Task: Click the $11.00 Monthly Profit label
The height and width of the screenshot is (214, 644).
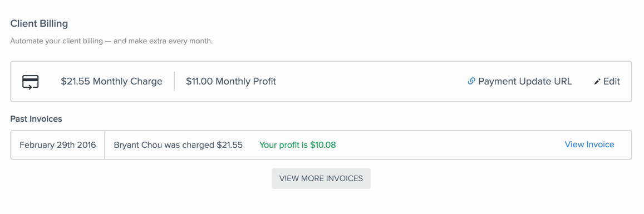Action: coord(231,81)
